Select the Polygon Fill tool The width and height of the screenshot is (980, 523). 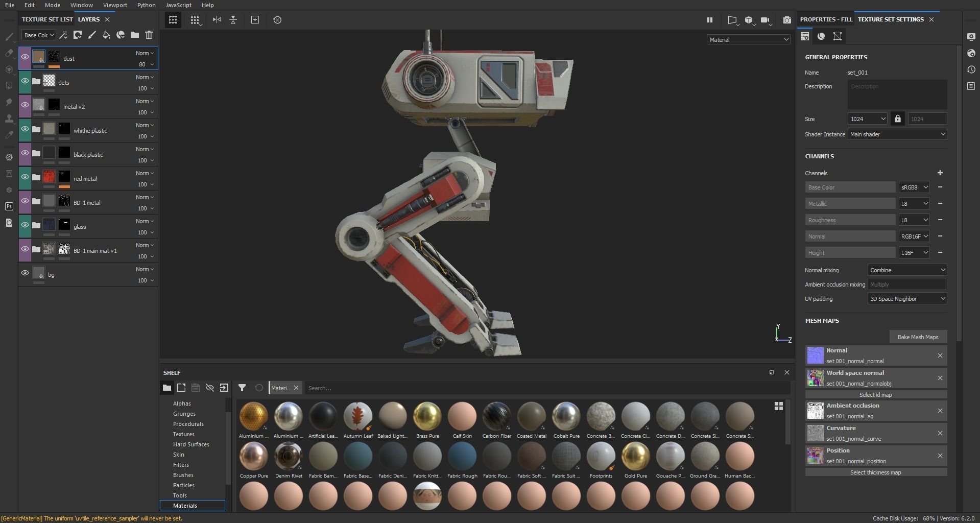pos(9,86)
